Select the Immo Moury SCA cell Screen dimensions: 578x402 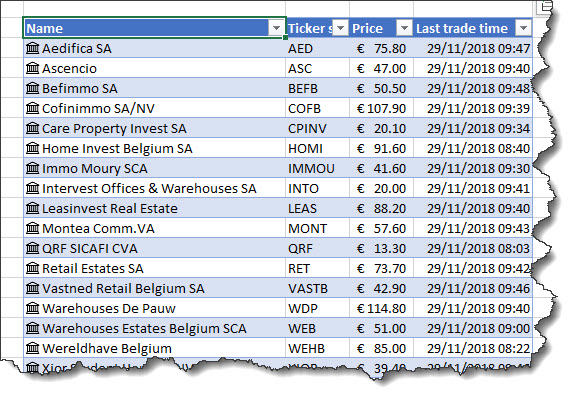pos(154,168)
